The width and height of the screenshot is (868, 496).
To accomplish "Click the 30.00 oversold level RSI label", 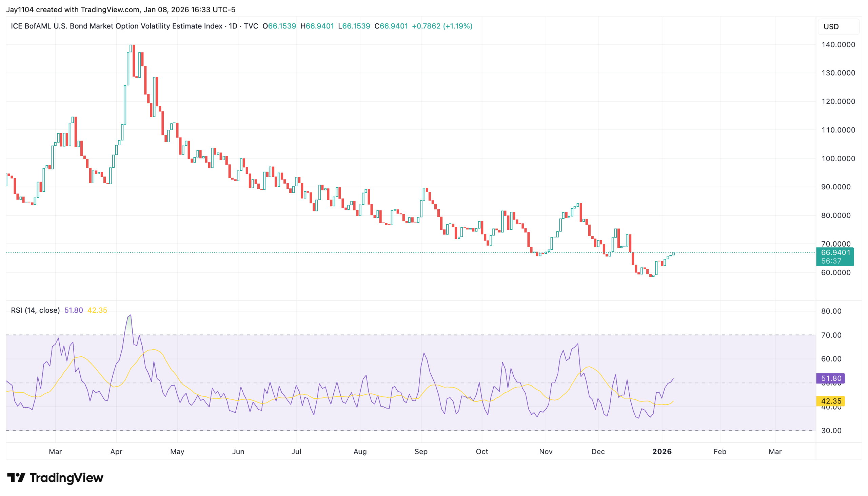I will (831, 431).
